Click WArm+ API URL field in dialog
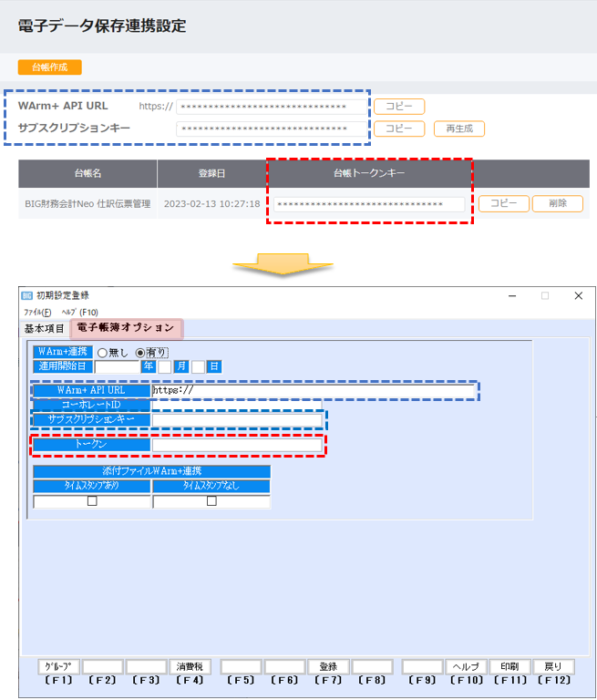This screenshot has height=700, width=597. [313, 391]
